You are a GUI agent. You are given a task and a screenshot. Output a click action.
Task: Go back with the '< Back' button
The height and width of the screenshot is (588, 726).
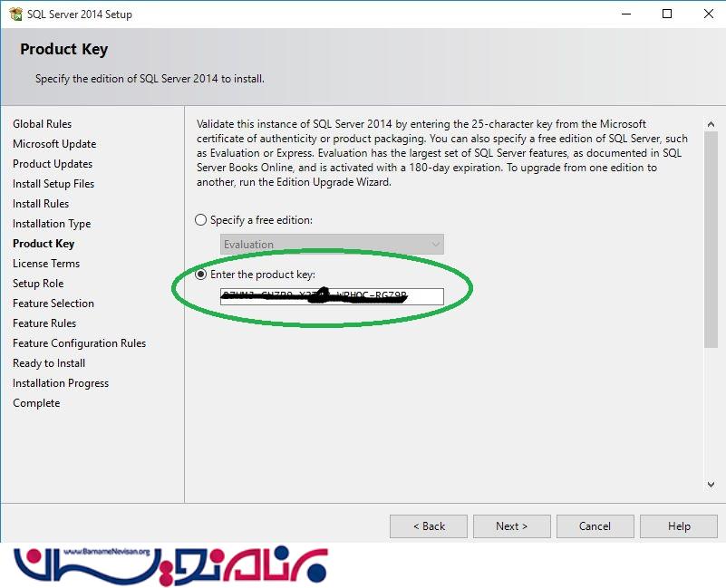[x=429, y=526]
